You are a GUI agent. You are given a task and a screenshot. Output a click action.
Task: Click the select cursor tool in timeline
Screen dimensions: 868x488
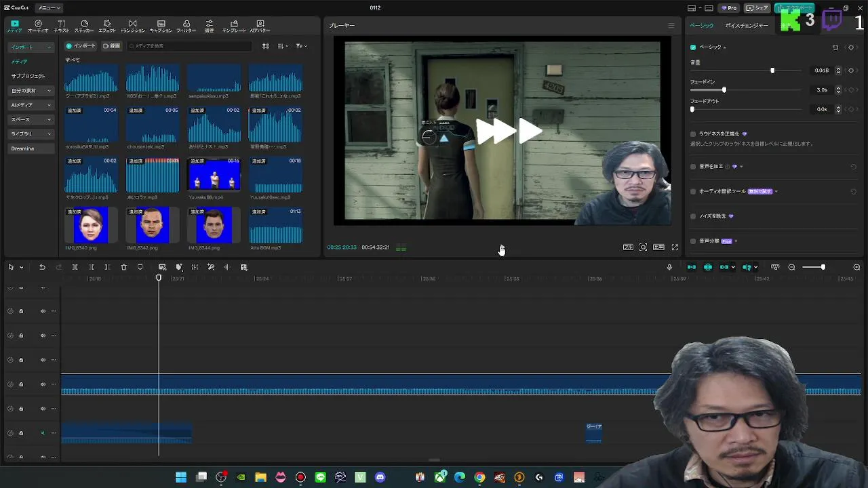pyautogui.click(x=11, y=267)
